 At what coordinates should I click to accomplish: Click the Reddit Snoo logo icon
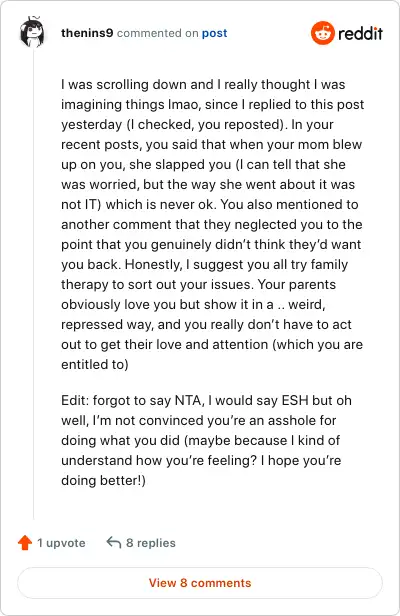(323, 33)
